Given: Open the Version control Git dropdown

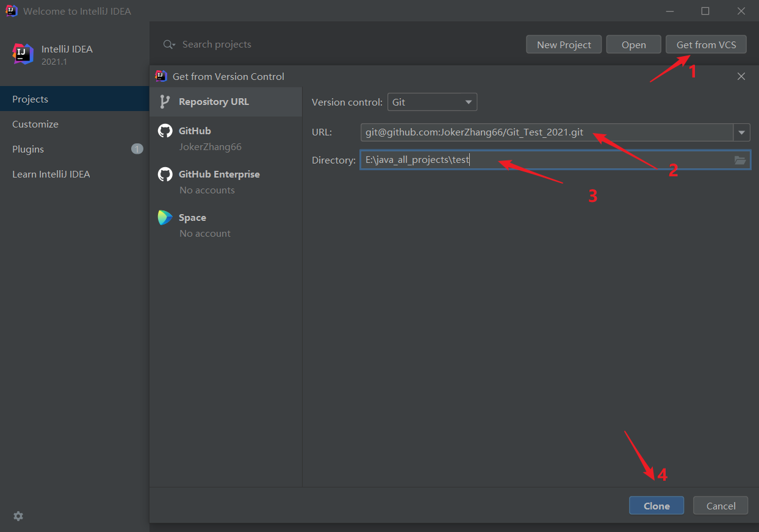Looking at the screenshot, I should tap(432, 102).
